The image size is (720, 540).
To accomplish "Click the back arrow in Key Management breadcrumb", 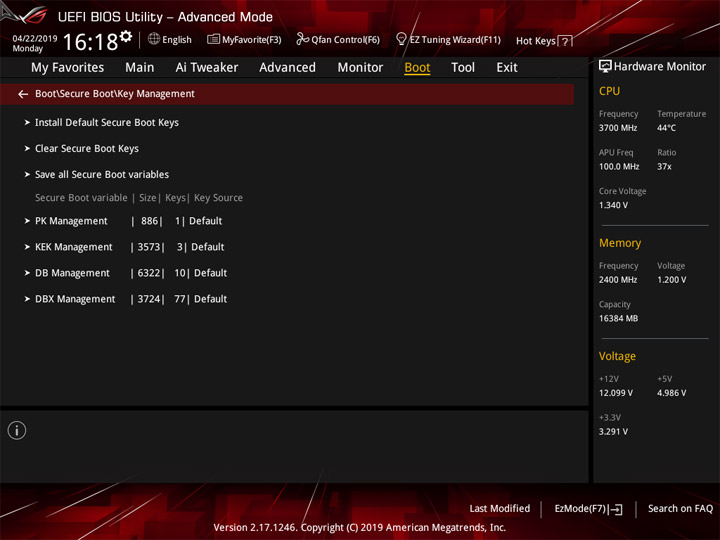I will pyautogui.click(x=23, y=94).
